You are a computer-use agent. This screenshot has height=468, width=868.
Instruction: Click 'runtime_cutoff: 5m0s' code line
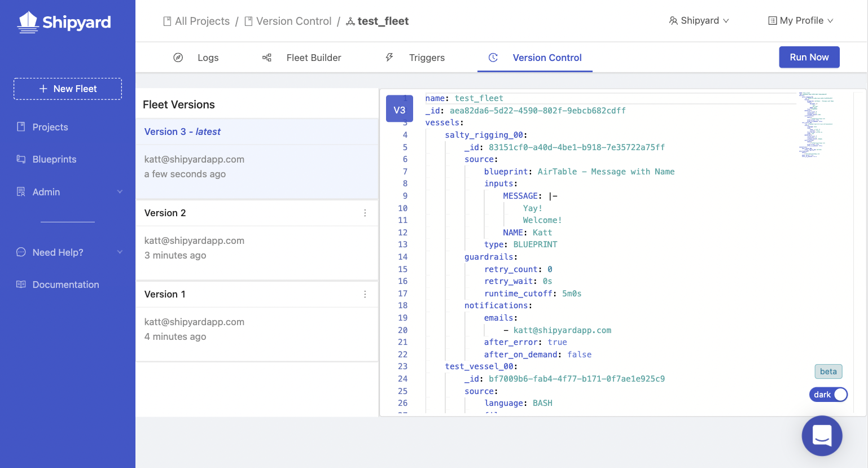click(x=533, y=294)
